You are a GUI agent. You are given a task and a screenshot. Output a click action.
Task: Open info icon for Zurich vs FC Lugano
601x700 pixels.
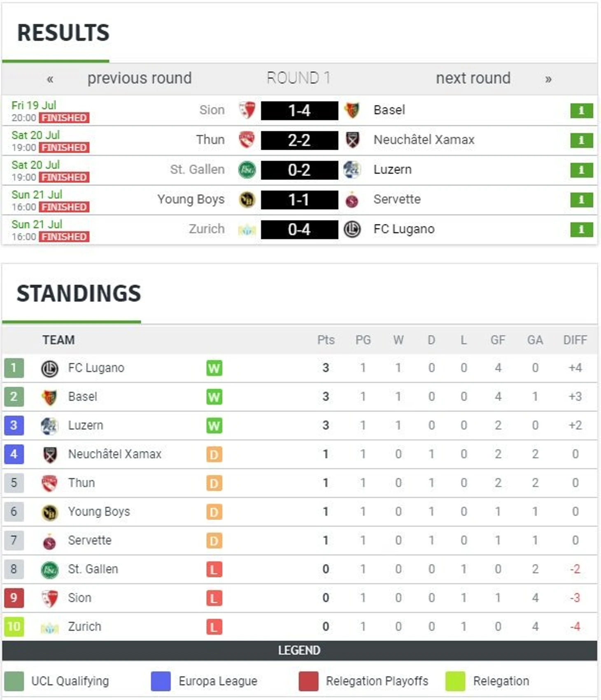(x=581, y=229)
